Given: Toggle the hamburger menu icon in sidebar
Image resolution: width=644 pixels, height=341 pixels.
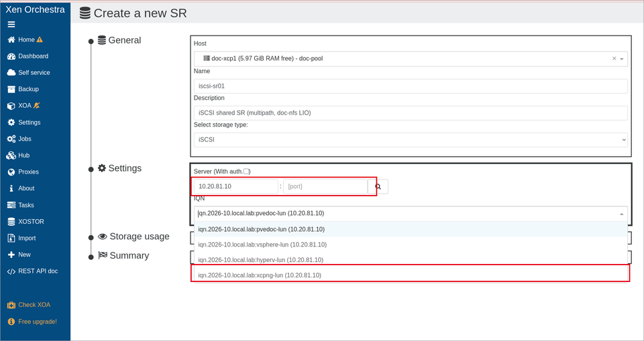Looking at the screenshot, I should 11,25.
